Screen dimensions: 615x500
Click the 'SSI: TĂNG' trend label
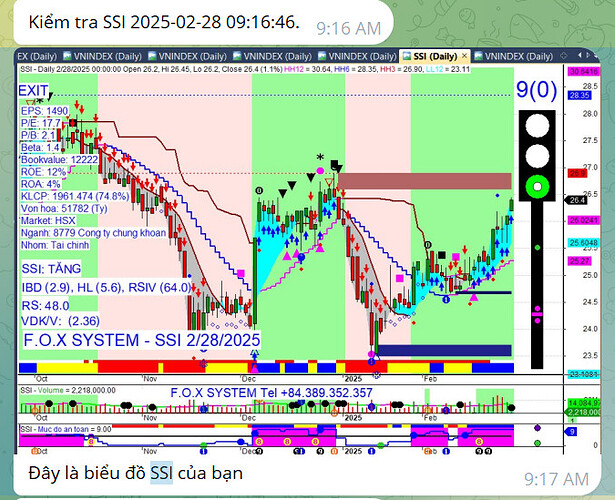51,269
